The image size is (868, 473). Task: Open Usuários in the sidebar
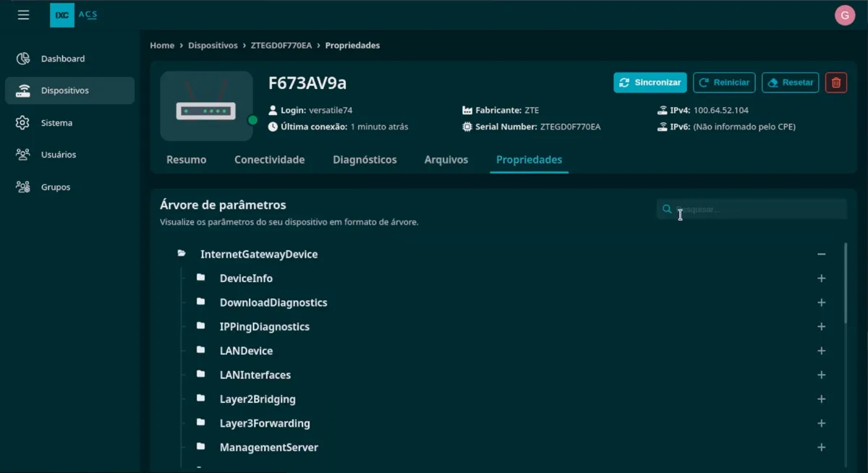pyautogui.click(x=69, y=155)
